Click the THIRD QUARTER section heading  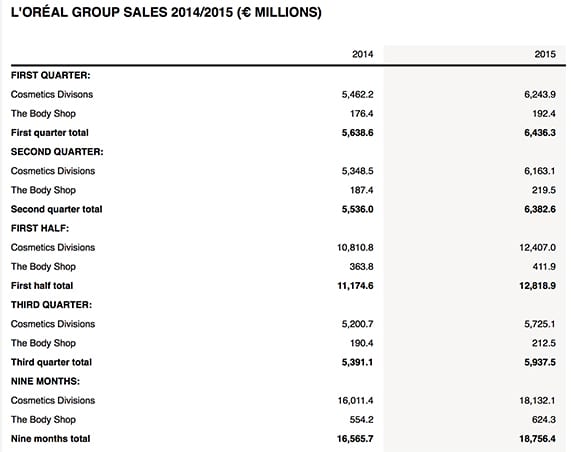(x=51, y=305)
